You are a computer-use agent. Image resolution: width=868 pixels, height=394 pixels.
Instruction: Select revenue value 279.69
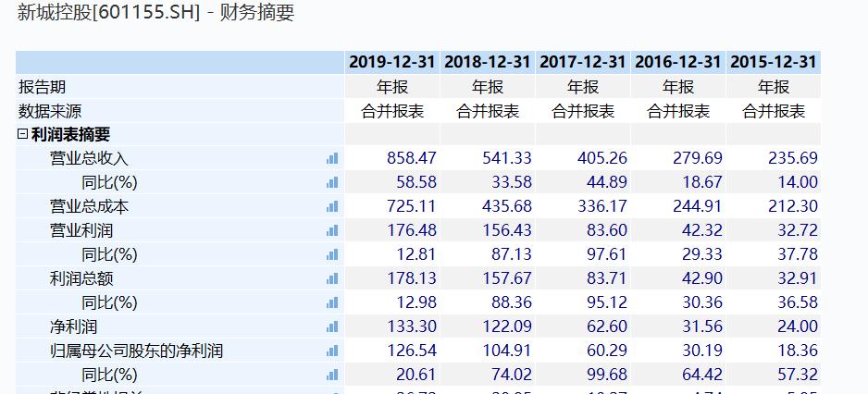tap(698, 158)
